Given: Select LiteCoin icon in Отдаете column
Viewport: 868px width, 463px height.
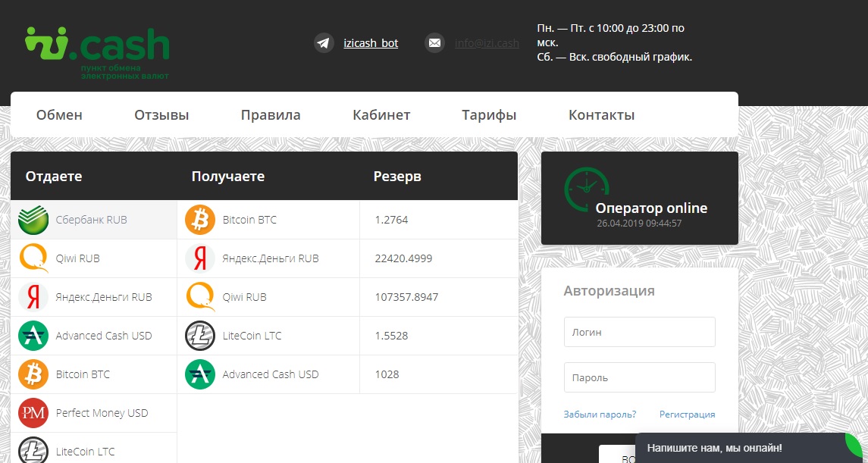Looking at the screenshot, I should (33, 450).
